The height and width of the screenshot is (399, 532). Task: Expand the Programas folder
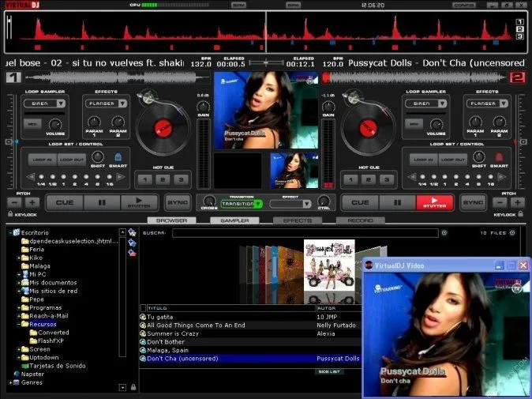19,307
